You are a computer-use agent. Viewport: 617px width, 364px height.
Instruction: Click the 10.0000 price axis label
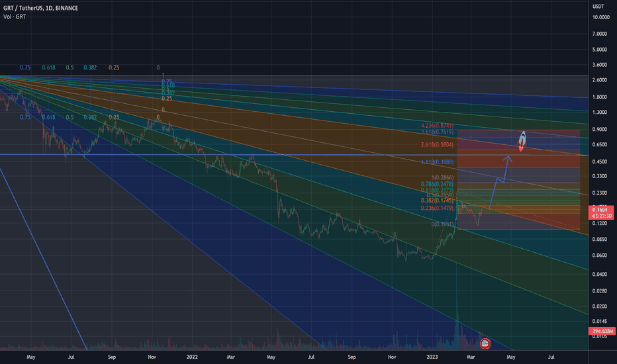pyautogui.click(x=601, y=17)
